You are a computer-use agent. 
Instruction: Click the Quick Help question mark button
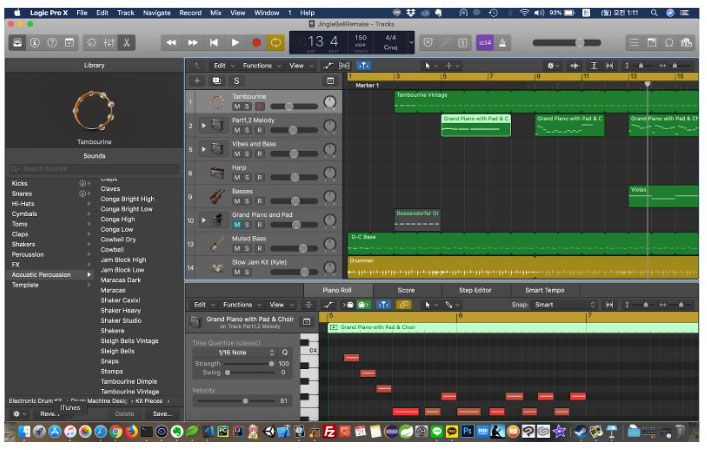(x=52, y=43)
